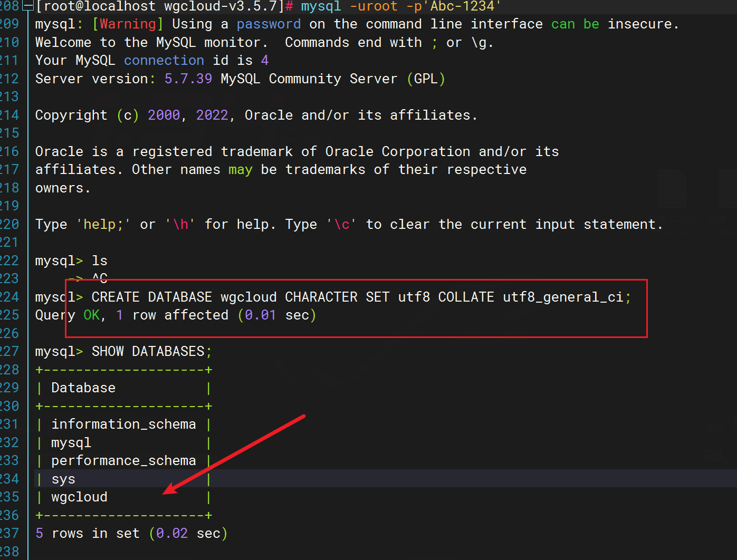737x560 pixels.
Task: Click 'utf8_general_ci' collation text
Action: click(x=563, y=297)
